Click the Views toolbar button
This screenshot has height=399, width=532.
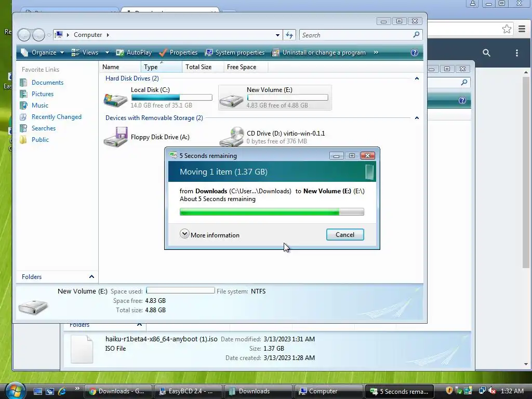[x=85, y=52]
